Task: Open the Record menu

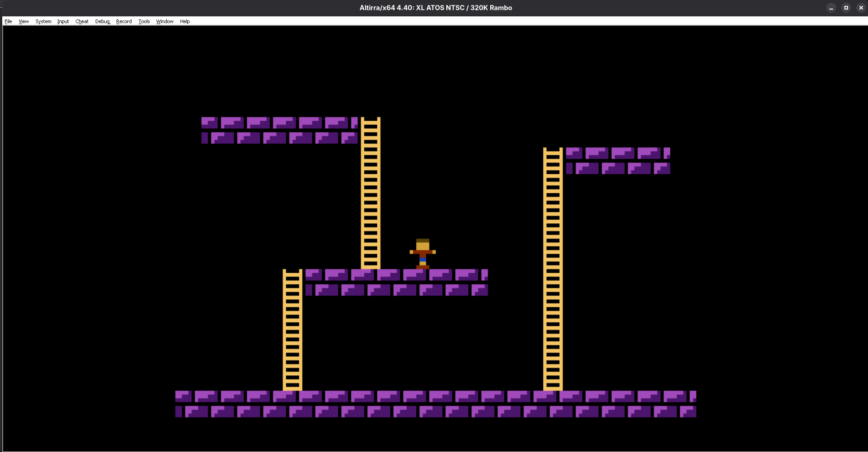Action: 124,21
